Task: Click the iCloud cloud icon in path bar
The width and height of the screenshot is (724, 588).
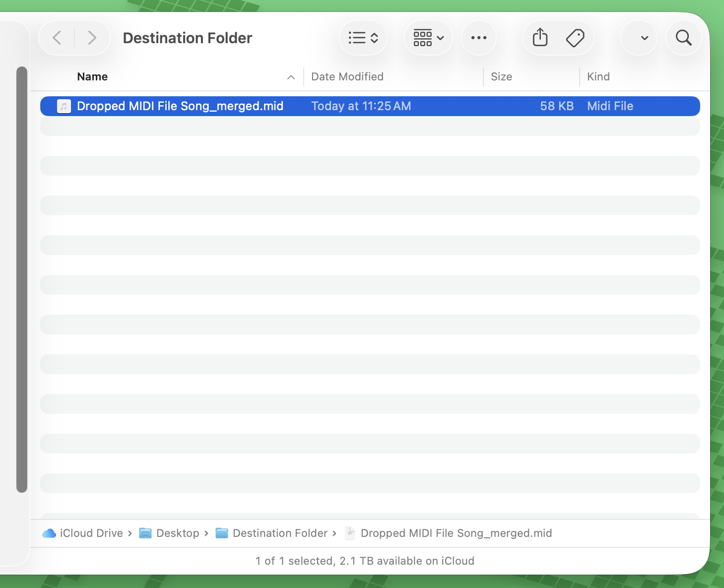Action: [49, 533]
